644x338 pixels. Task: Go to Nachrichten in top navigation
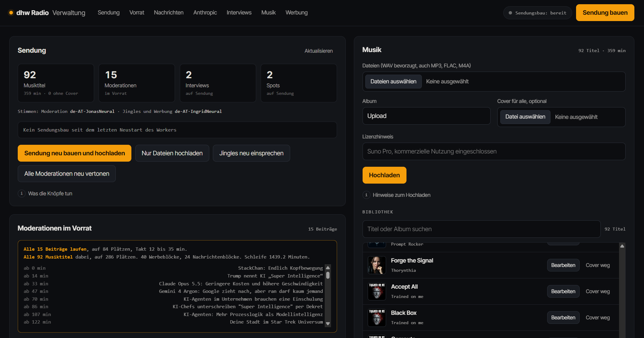point(169,13)
